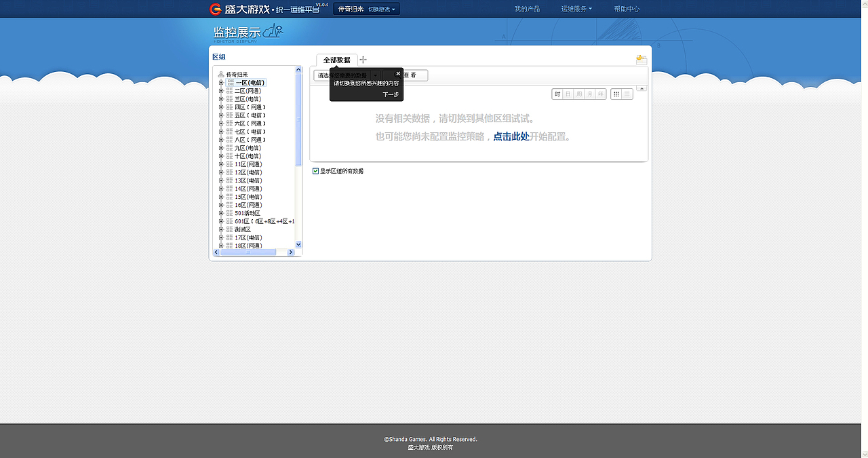
Task: Click the root group icon beside 传奇归来
Action: click(x=221, y=75)
